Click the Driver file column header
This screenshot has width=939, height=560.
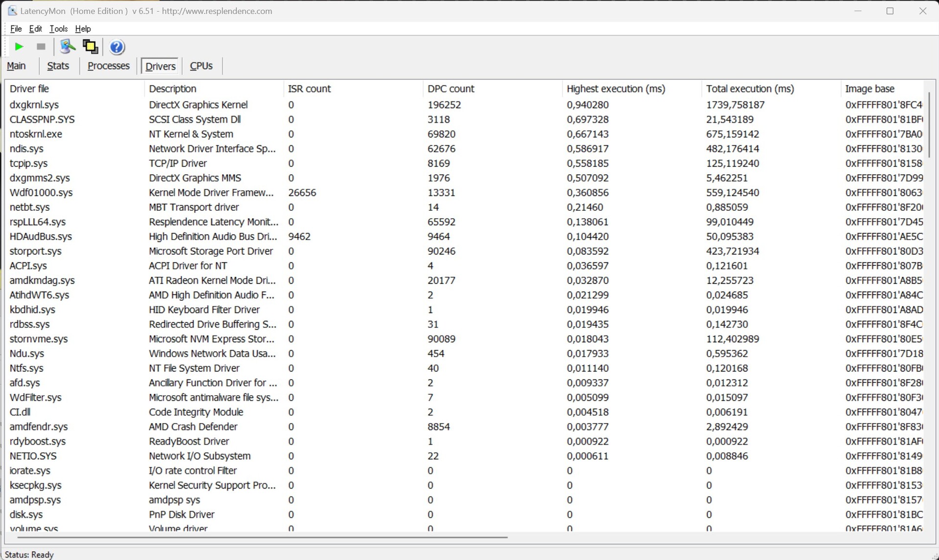click(29, 89)
